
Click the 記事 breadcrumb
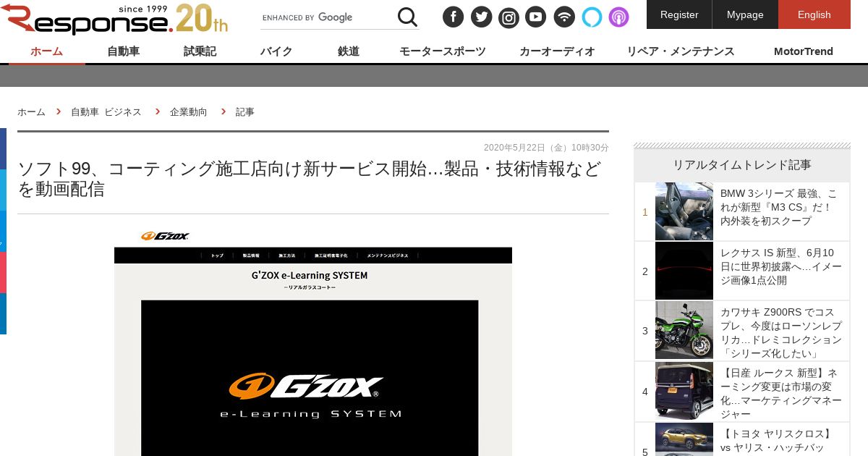click(x=245, y=112)
